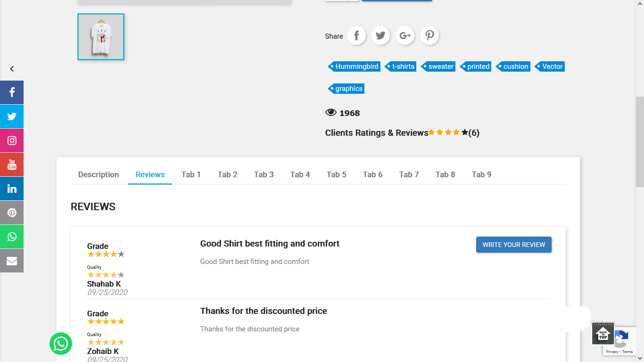Click the eye views icon
Viewport: 644px width, 362px height.
tap(331, 113)
